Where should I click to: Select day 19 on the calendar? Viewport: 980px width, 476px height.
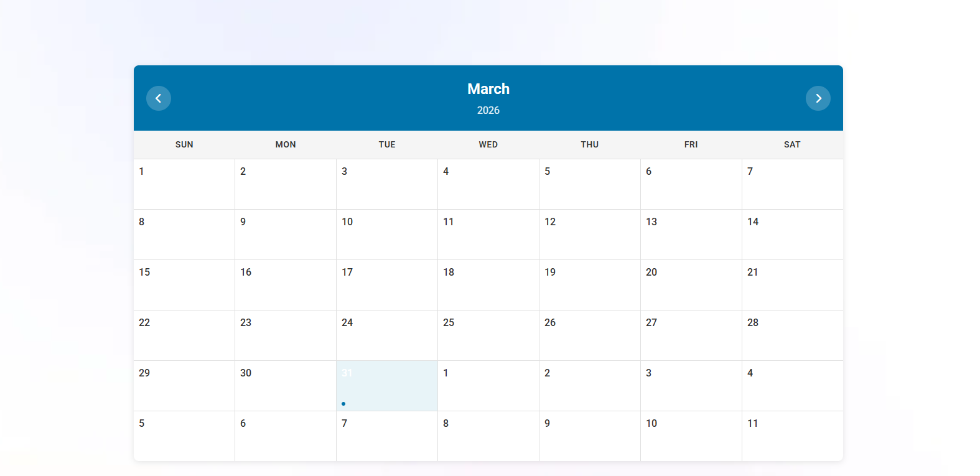(x=590, y=285)
